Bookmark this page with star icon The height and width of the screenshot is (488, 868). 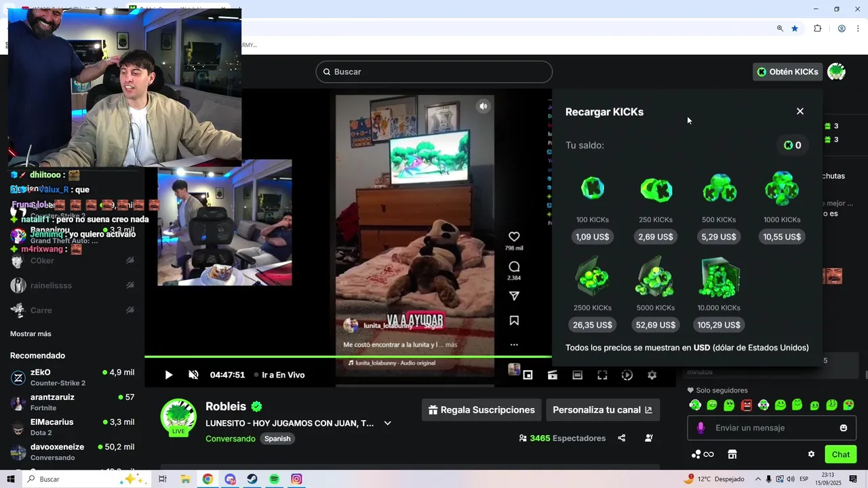coord(795,28)
